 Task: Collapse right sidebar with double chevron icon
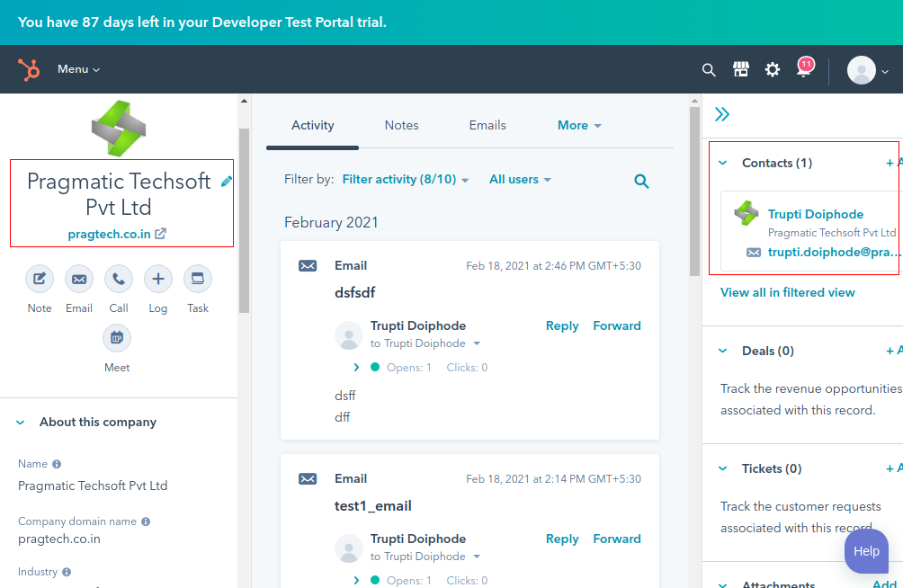pos(721,114)
